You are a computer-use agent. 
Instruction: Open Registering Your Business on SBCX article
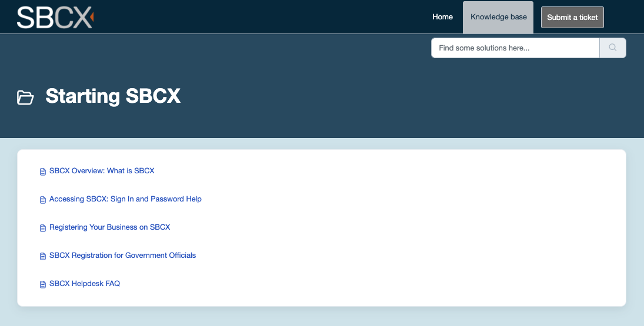pos(109,227)
